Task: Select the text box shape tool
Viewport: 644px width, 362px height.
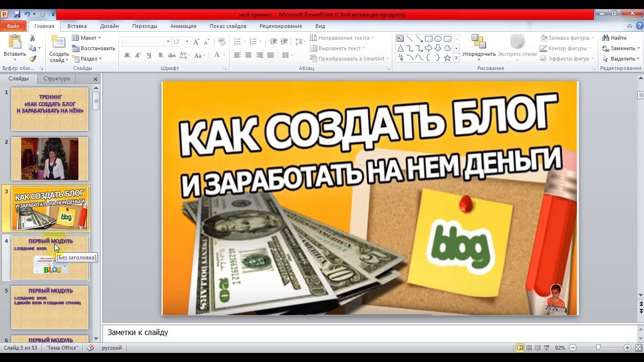Action: point(400,39)
